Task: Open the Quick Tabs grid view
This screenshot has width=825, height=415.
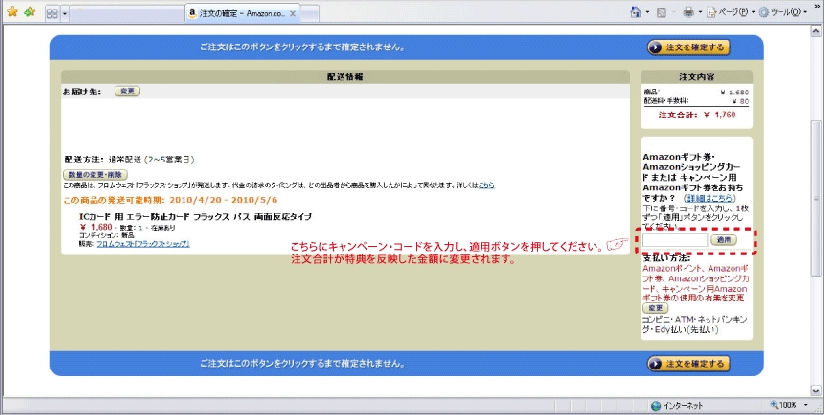Action: 52,14
